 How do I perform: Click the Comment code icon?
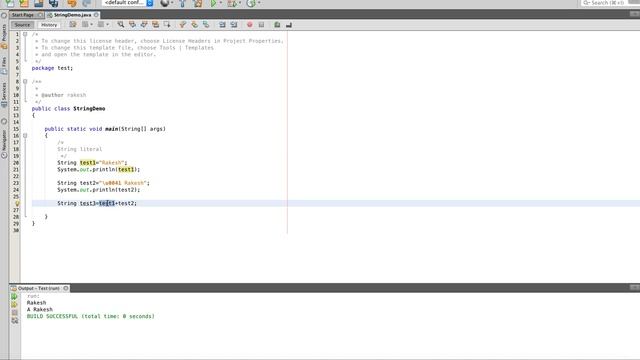point(277,24)
